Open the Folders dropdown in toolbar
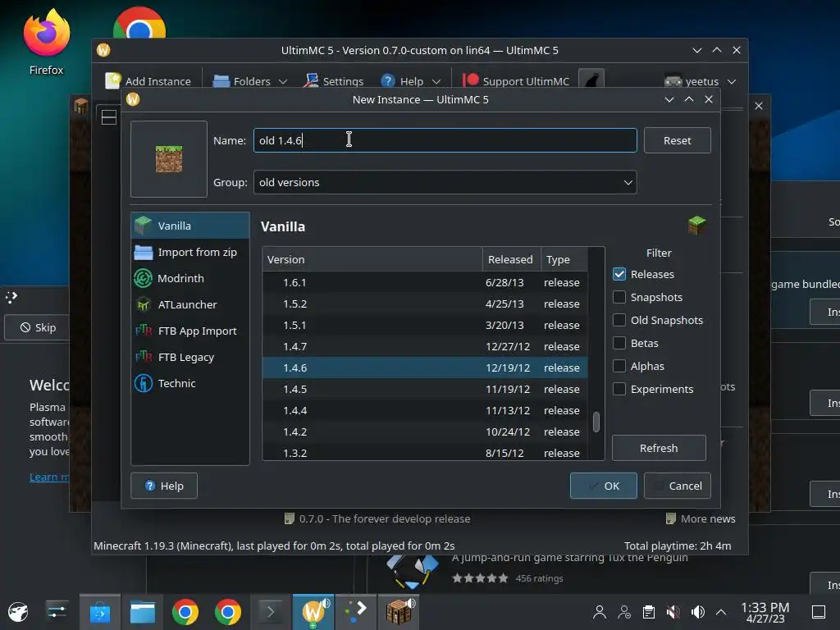 pyautogui.click(x=250, y=81)
